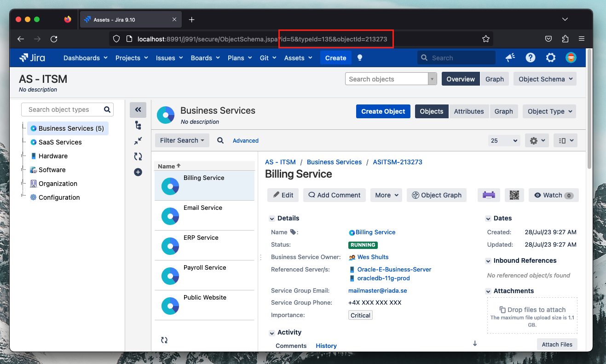Refresh the object type tree
The width and height of the screenshot is (606, 364).
tap(138, 156)
